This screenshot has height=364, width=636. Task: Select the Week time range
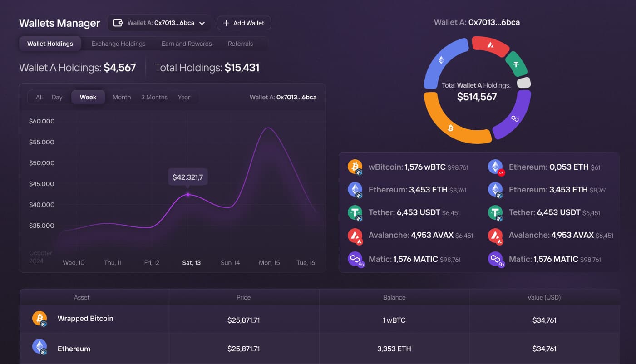point(88,97)
